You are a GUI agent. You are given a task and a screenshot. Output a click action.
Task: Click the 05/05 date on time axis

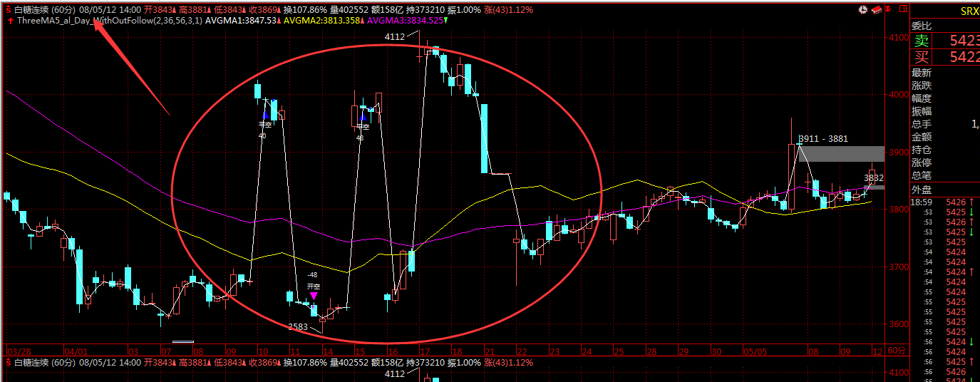755,352
